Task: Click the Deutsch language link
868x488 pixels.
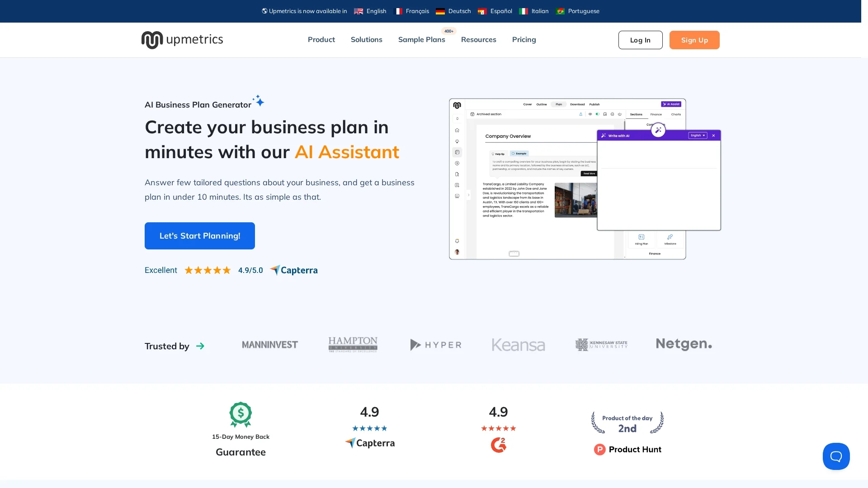Action: click(x=459, y=11)
